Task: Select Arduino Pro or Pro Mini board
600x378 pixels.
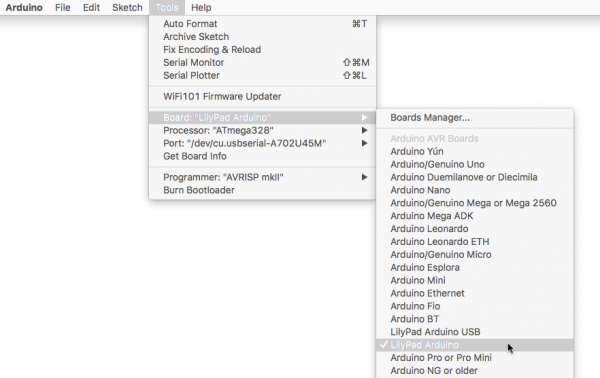Action: pos(474,358)
